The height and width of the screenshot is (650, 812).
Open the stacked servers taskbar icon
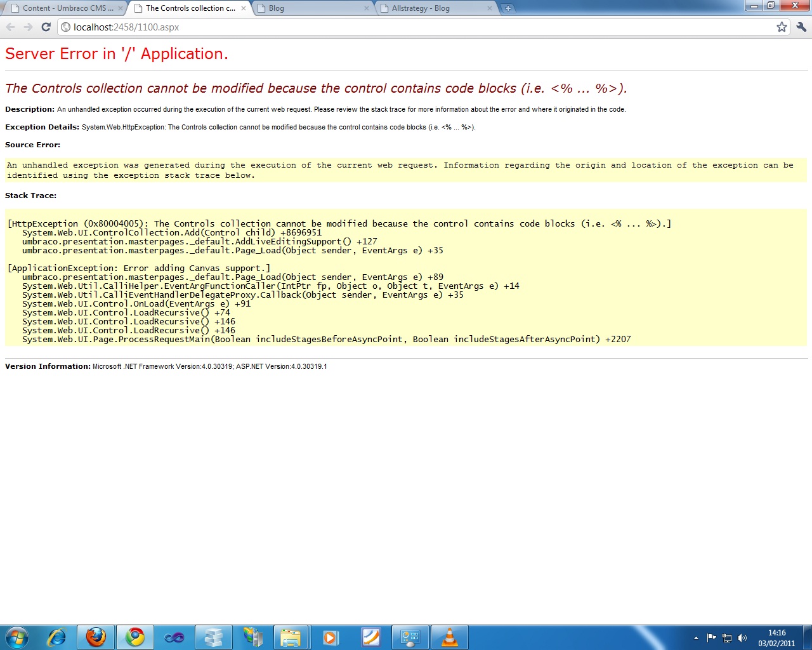(213, 637)
